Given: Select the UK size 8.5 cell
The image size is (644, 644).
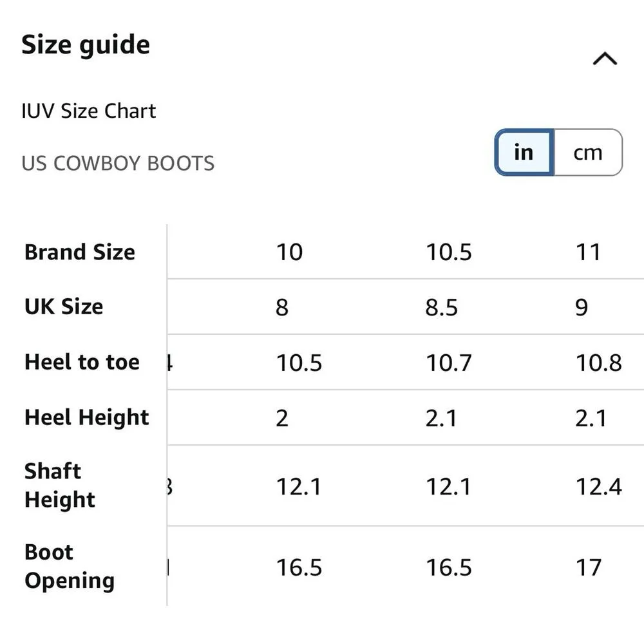Looking at the screenshot, I should pyautogui.click(x=442, y=307).
